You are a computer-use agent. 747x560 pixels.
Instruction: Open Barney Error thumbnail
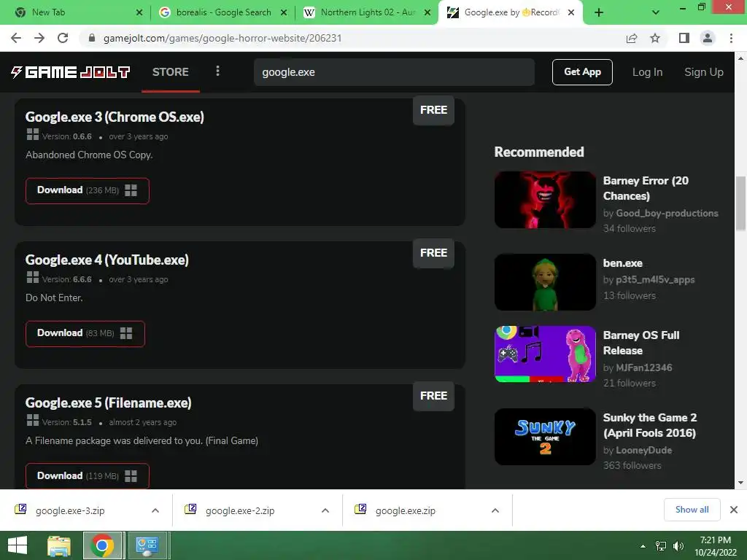[x=545, y=200]
